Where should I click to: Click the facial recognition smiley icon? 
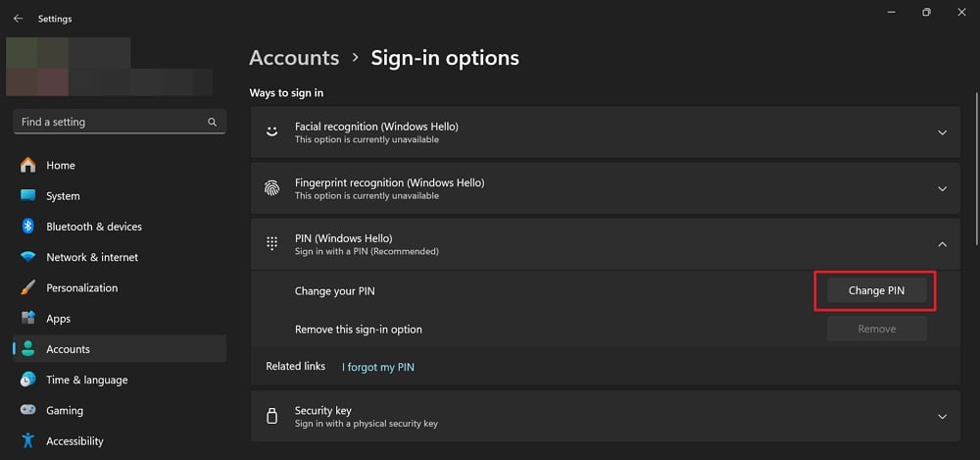272,132
